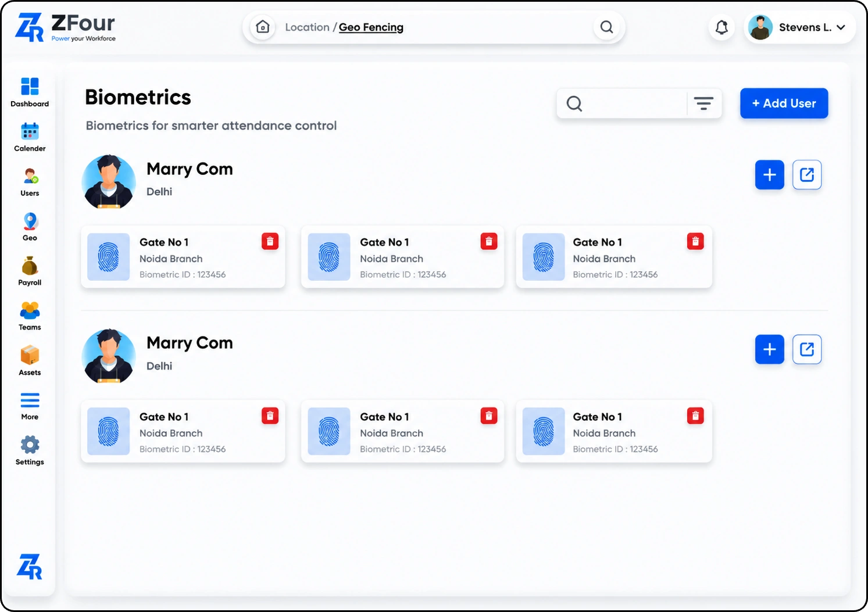This screenshot has height=612, width=868.
Task: Click the Geo Fencing breadcrumb link
Action: 371,27
